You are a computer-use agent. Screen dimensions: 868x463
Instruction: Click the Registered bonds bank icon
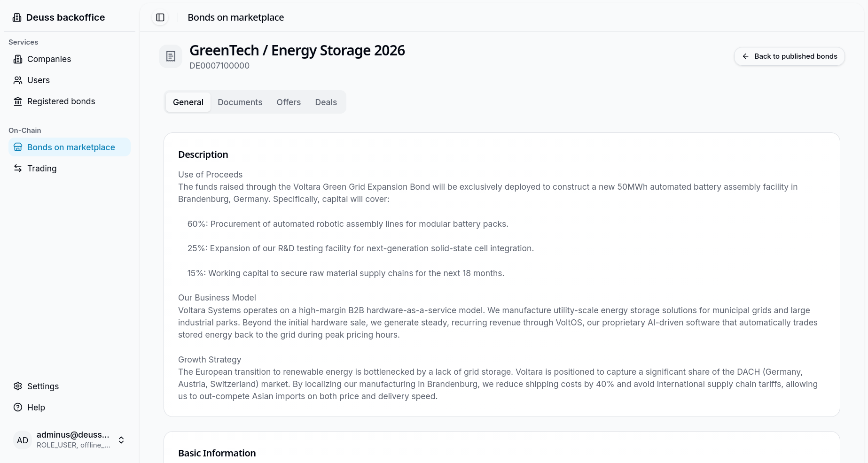click(x=18, y=101)
